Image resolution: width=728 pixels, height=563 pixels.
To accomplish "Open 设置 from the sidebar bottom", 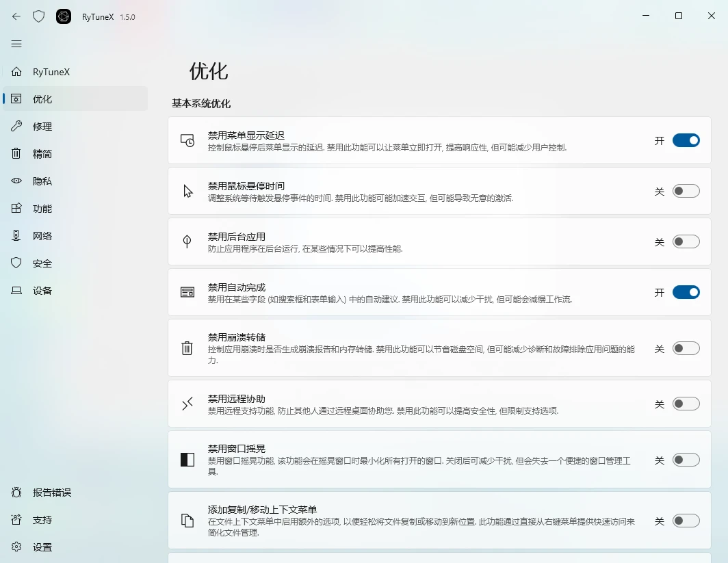I will (42, 547).
